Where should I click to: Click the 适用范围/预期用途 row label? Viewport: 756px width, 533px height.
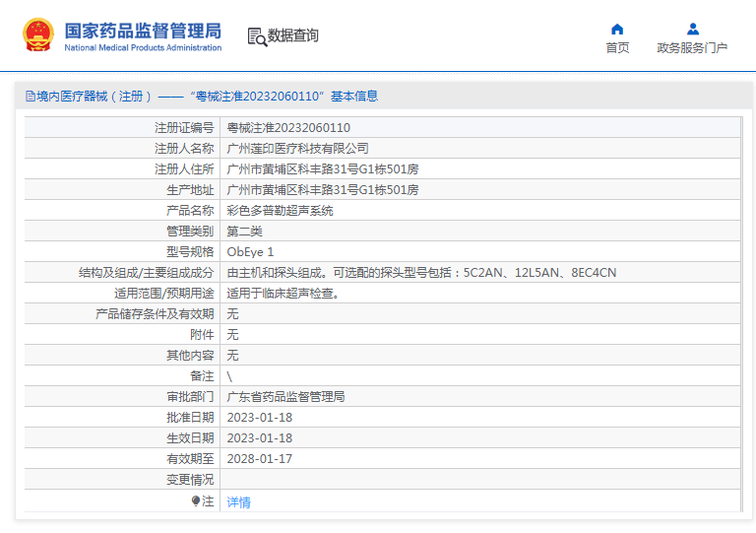click(x=164, y=294)
